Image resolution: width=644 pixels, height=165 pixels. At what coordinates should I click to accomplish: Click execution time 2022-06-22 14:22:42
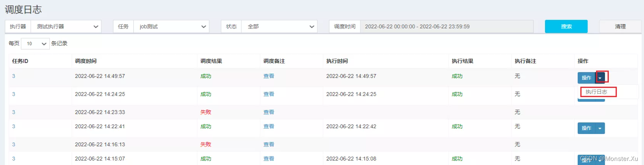coord(351,127)
